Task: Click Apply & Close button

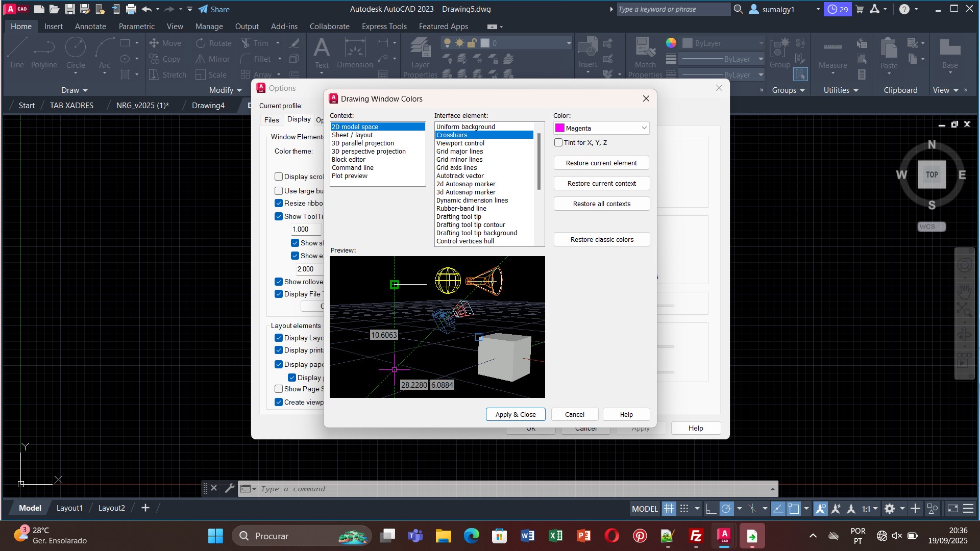Action: tap(515, 414)
